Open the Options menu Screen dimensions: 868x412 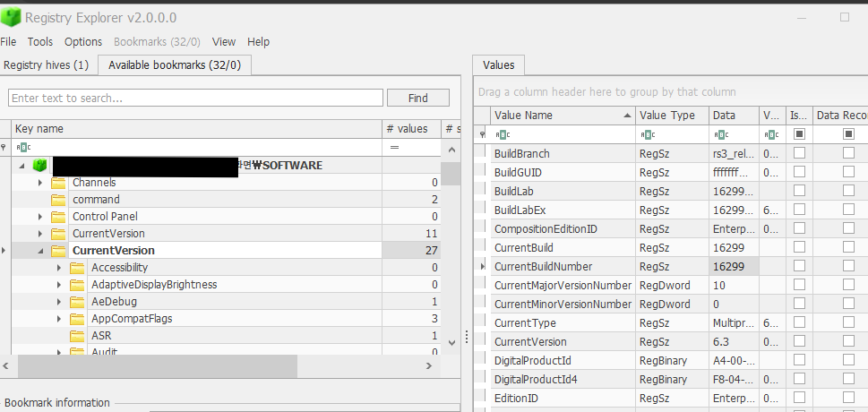point(83,41)
